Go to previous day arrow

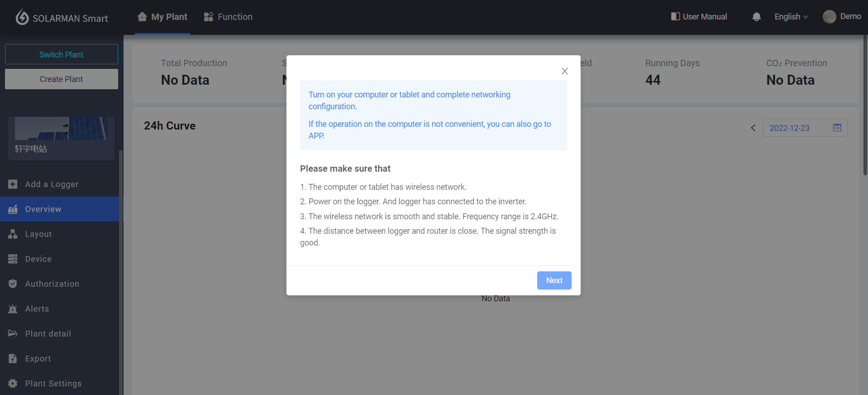tap(753, 128)
